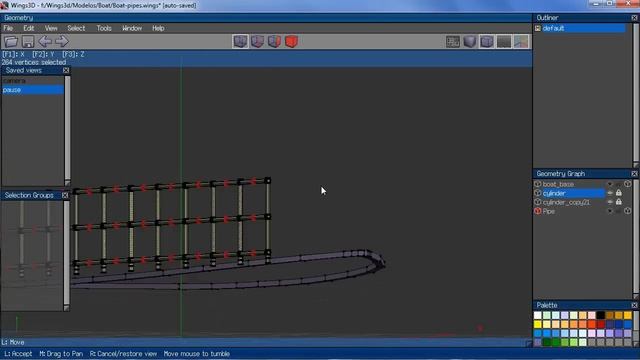Toggle lock on Pipe object
The width and height of the screenshot is (640, 360).
[x=619, y=211]
